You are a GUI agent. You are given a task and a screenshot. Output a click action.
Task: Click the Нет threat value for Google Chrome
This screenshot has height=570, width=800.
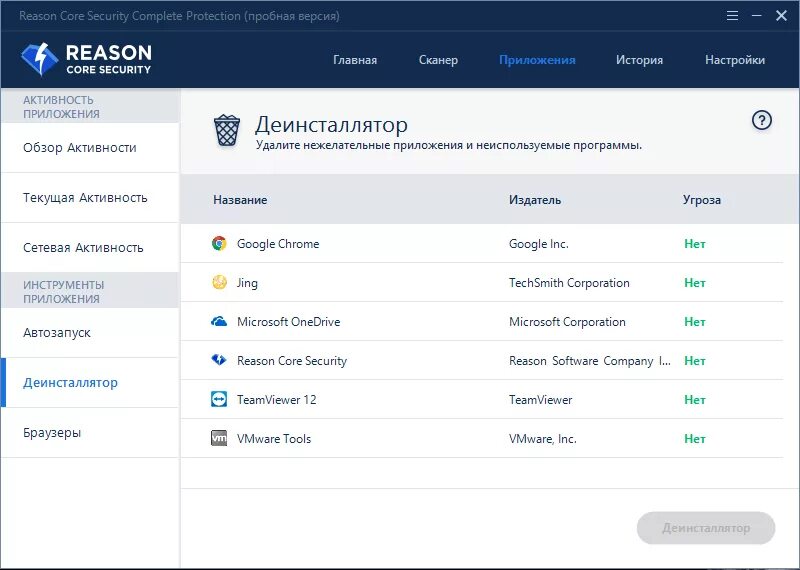[694, 244]
